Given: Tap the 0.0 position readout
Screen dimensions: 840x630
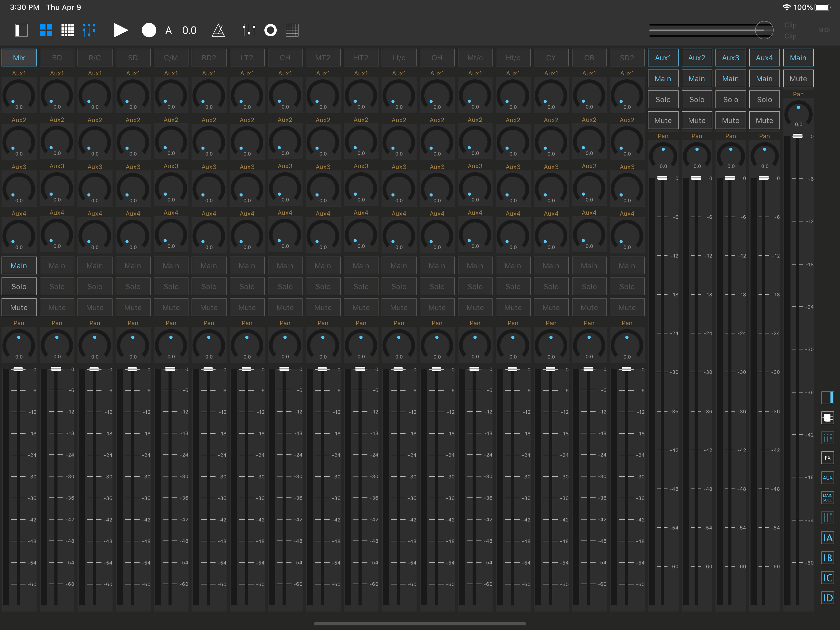Looking at the screenshot, I should coord(189,30).
